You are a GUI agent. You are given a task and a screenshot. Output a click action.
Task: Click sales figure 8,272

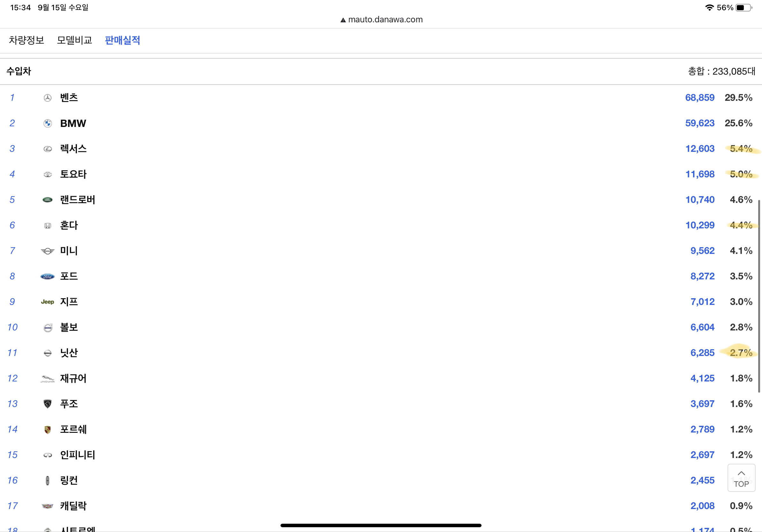point(702,276)
